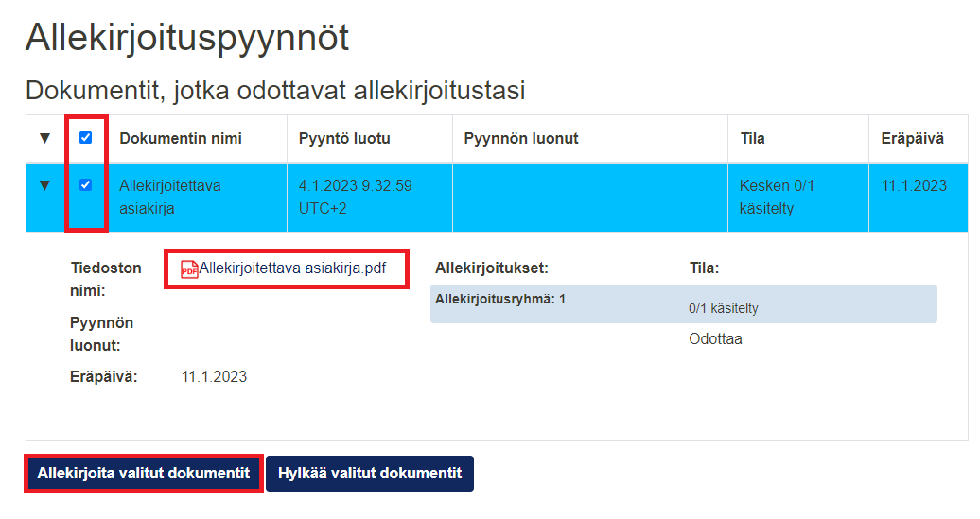
Task: Click the red PDF file icon
Action: coord(189,268)
